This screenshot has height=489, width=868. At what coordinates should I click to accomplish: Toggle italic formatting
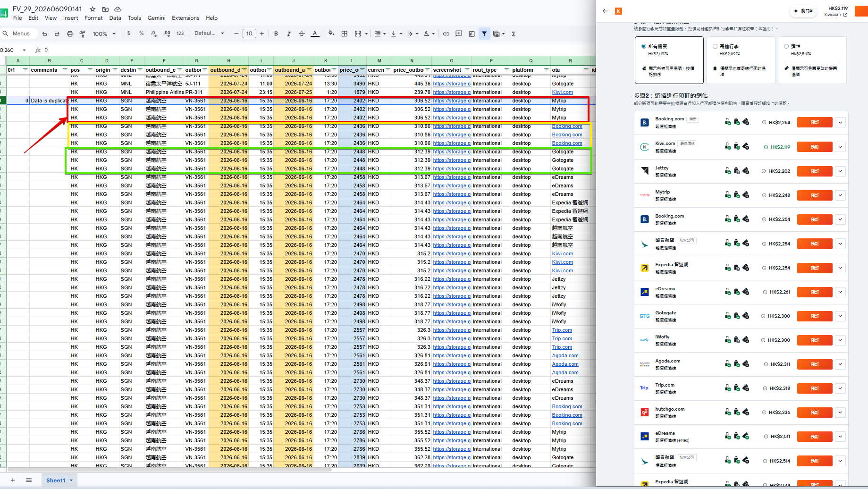coord(289,34)
